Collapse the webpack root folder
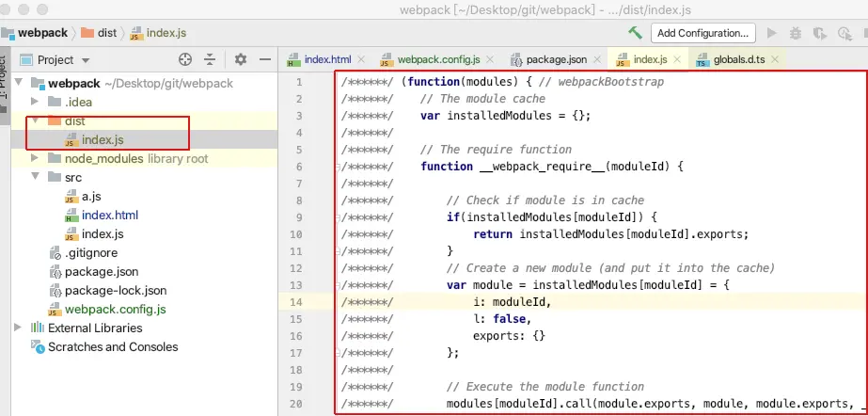Image resolution: width=868 pixels, height=416 pixels. tap(20, 83)
